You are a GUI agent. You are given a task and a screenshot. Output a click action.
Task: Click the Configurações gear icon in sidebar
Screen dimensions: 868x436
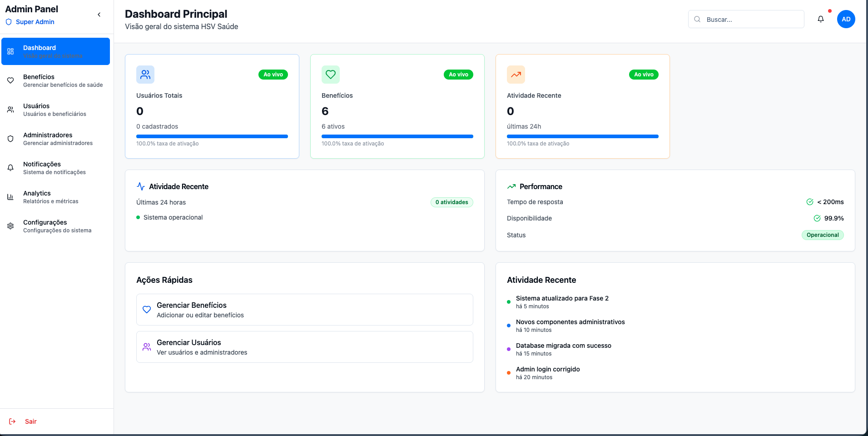click(x=10, y=226)
